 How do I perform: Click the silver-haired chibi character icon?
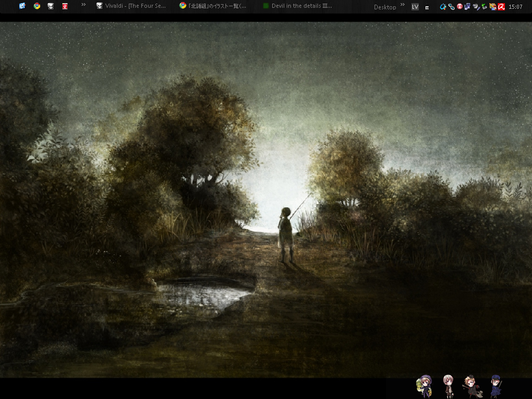(x=449, y=386)
